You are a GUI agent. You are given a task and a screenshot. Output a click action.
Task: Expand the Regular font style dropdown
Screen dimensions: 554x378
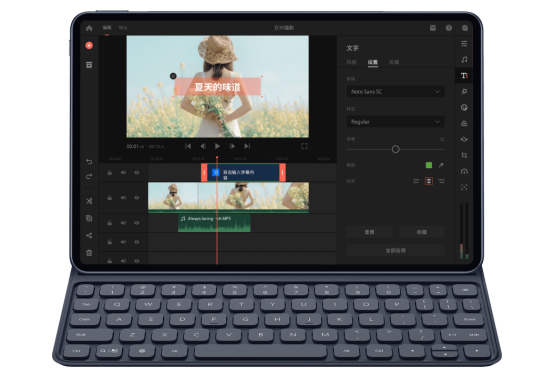395,122
